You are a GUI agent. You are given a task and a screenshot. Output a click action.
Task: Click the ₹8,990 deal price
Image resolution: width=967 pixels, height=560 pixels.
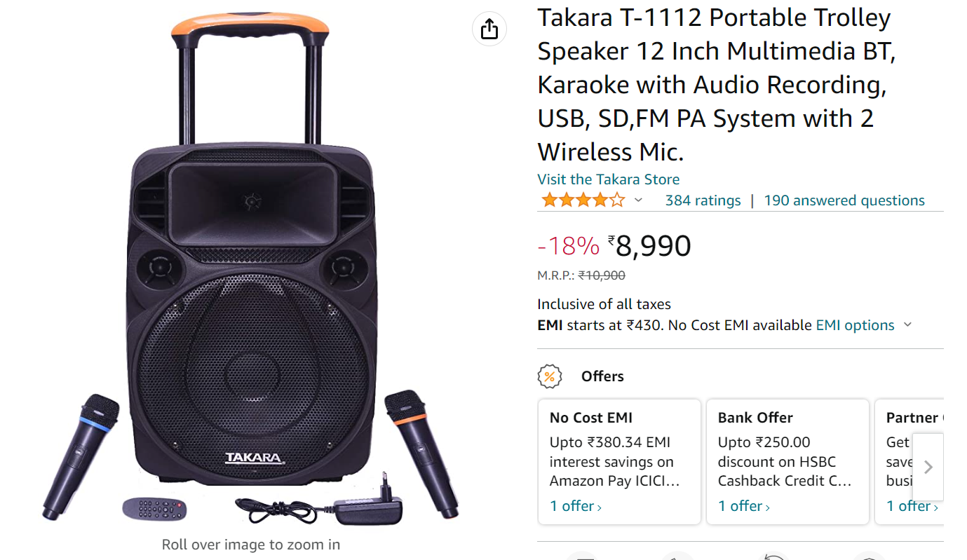(653, 246)
